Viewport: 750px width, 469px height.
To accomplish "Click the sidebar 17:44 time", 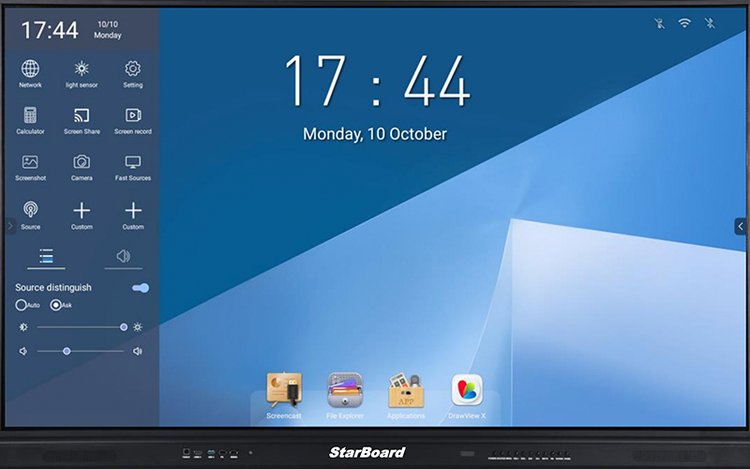I will tap(50, 30).
